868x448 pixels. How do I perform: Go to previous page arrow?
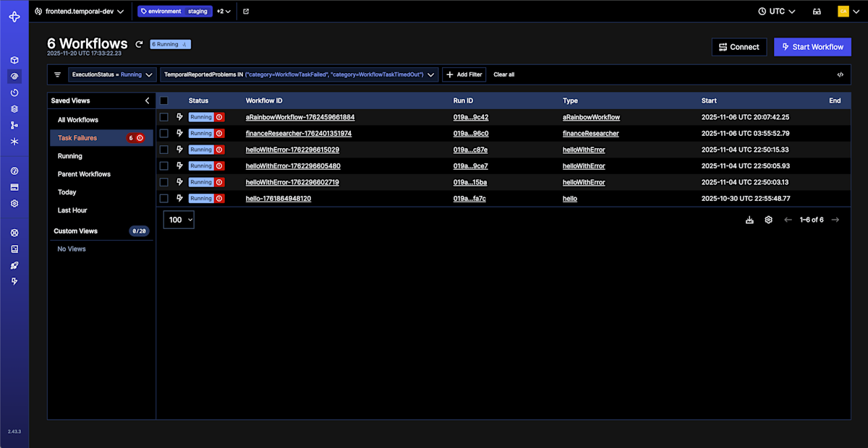click(x=788, y=220)
